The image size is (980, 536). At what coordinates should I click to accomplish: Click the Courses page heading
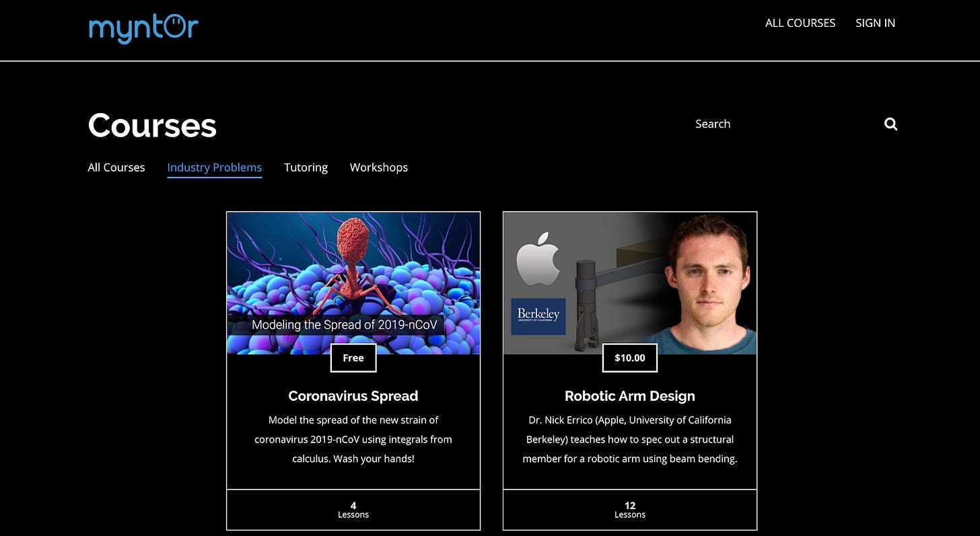(x=152, y=125)
